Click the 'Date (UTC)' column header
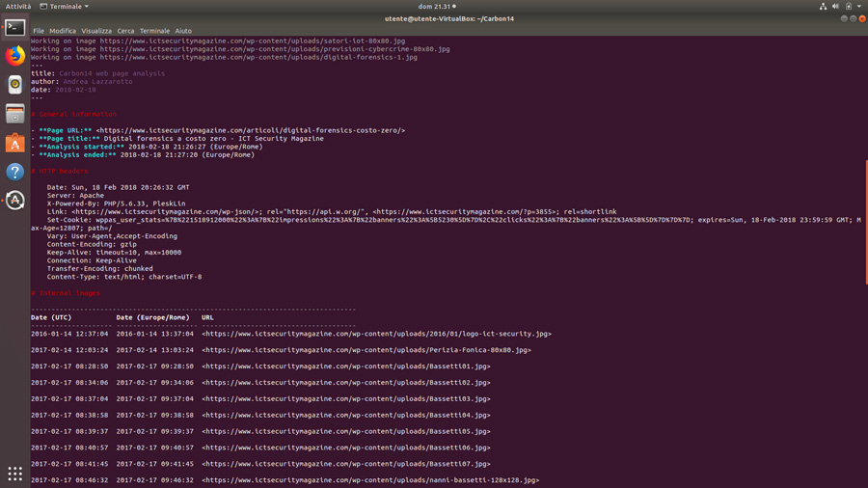Screen dimensions: 868x488 tap(51, 317)
